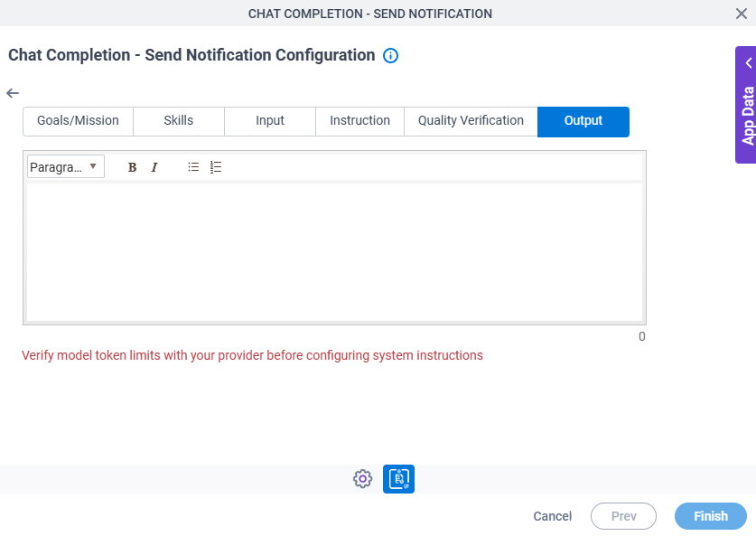Close the Chat Completion dialog
Image resolution: width=756 pixels, height=536 pixels.
point(741,14)
